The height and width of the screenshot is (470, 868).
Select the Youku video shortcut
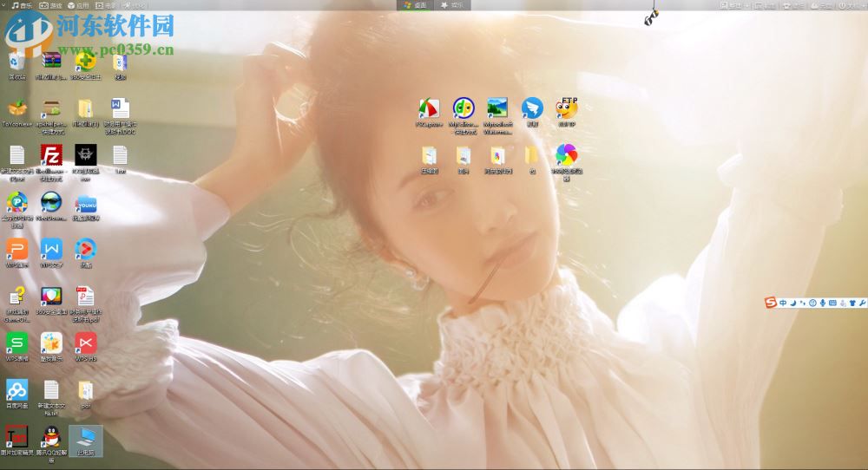tap(85, 202)
